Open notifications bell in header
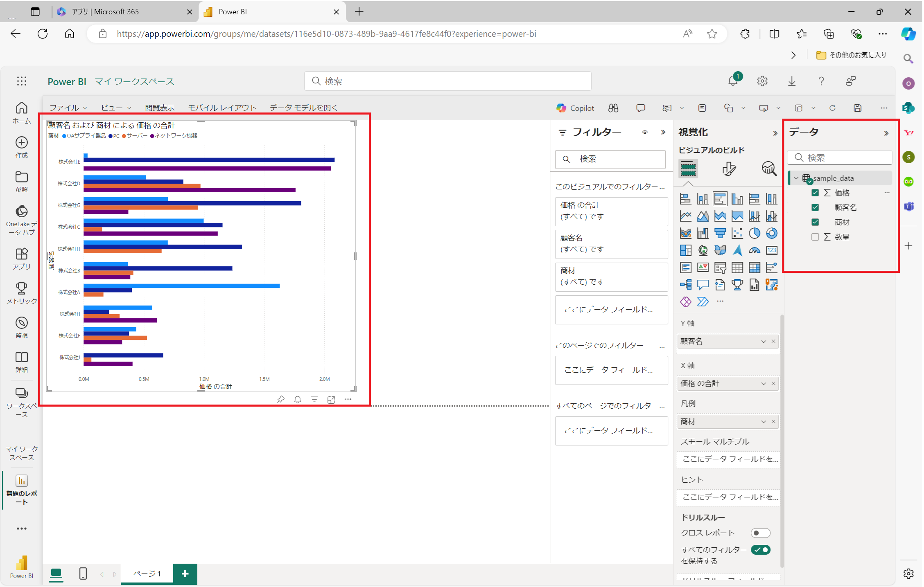 pos(733,81)
